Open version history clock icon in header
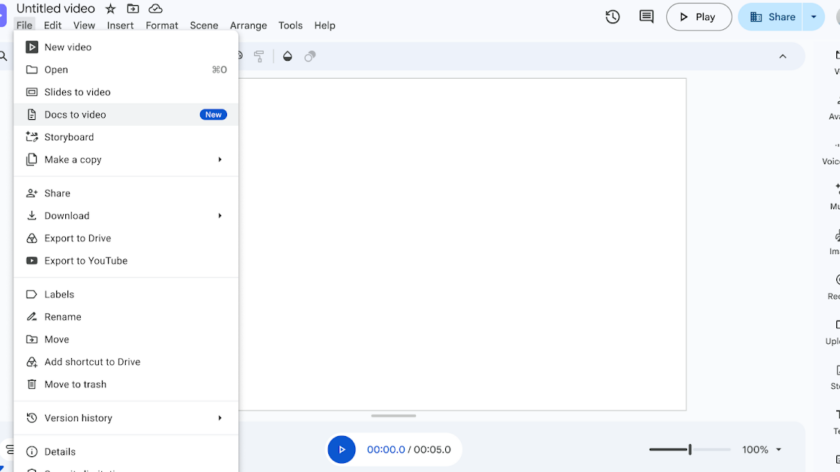The height and width of the screenshot is (472, 840). [612, 17]
